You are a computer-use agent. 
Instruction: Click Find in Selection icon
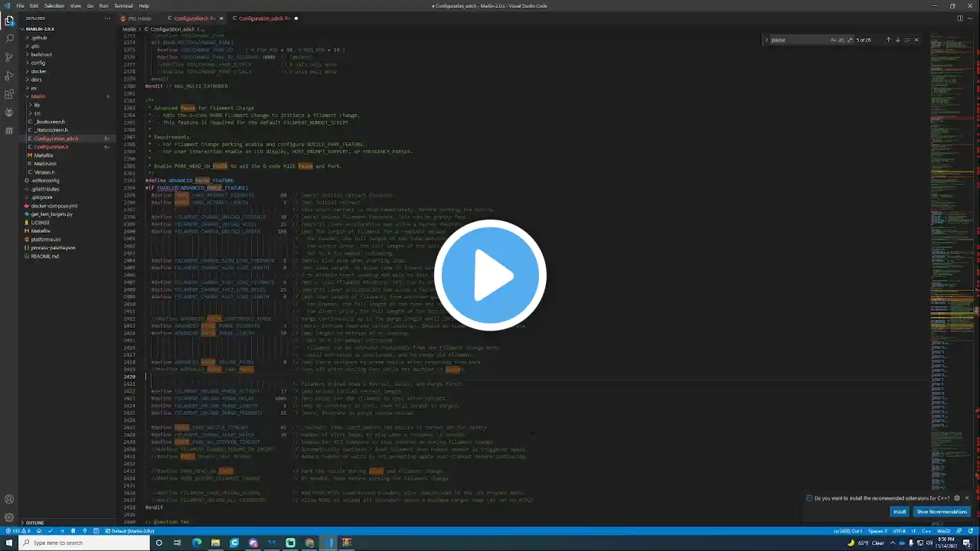pyautogui.click(x=906, y=40)
